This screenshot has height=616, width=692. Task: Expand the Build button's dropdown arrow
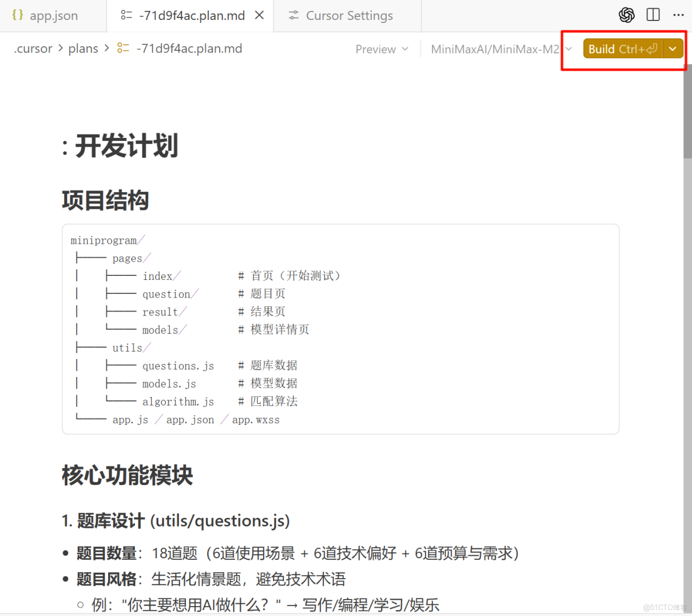point(672,49)
